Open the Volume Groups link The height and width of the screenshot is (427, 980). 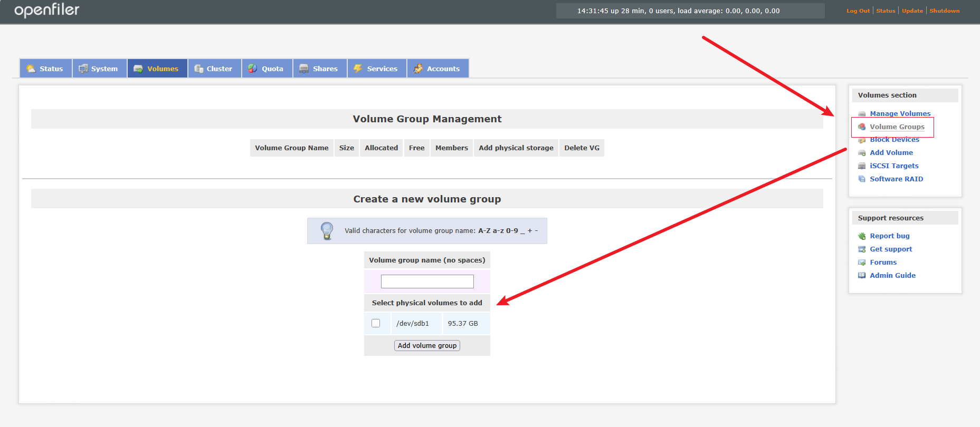point(897,127)
